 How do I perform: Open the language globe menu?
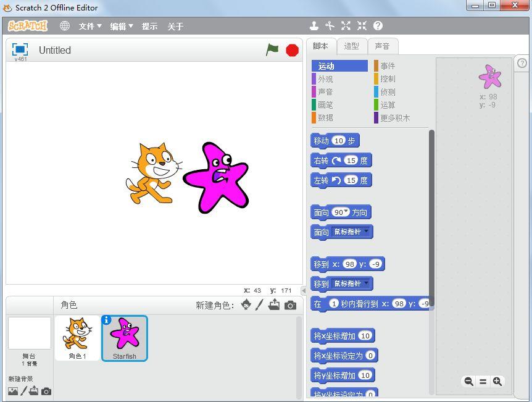tap(64, 26)
